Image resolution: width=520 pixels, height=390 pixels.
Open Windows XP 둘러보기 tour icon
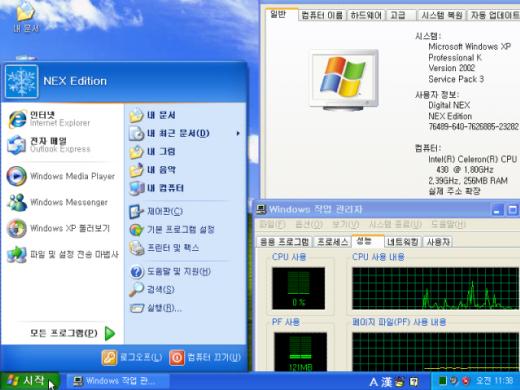tap(17, 228)
